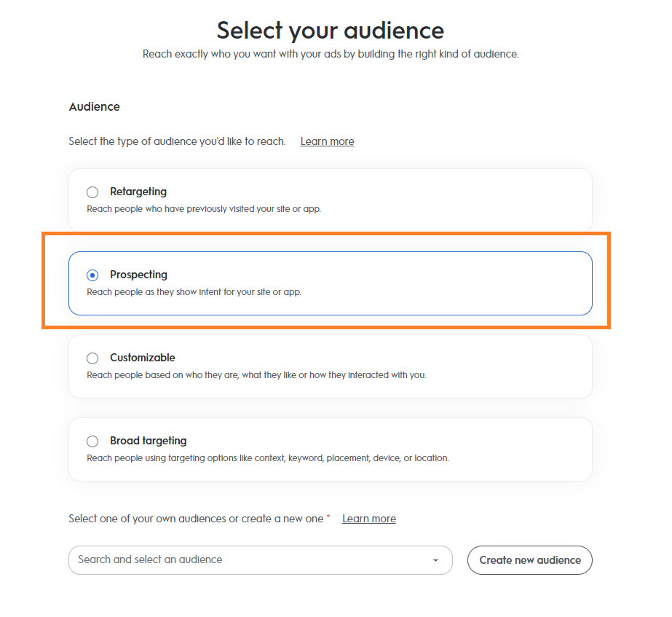Choose the Customizable radio button
This screenshot has width=672, height=617.
(92, 358)
